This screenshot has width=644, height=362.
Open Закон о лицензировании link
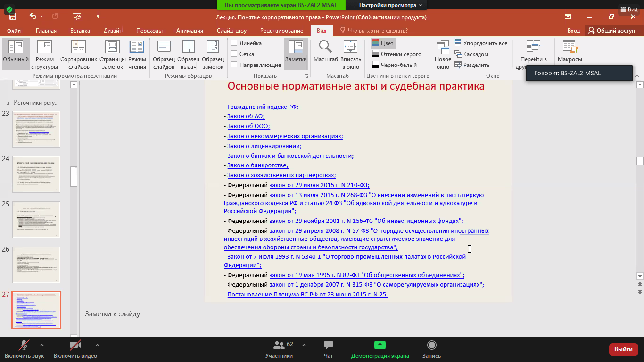click(264, 146)
